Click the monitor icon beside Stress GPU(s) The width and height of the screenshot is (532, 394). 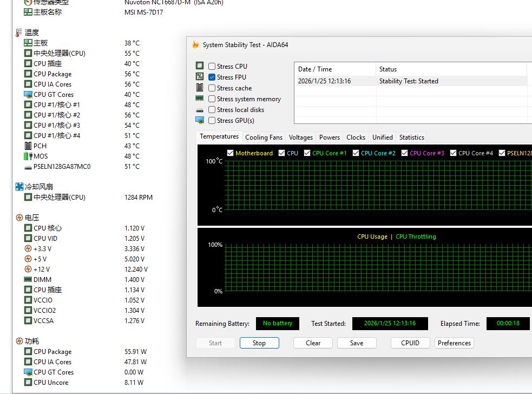(x=200, y=120)
